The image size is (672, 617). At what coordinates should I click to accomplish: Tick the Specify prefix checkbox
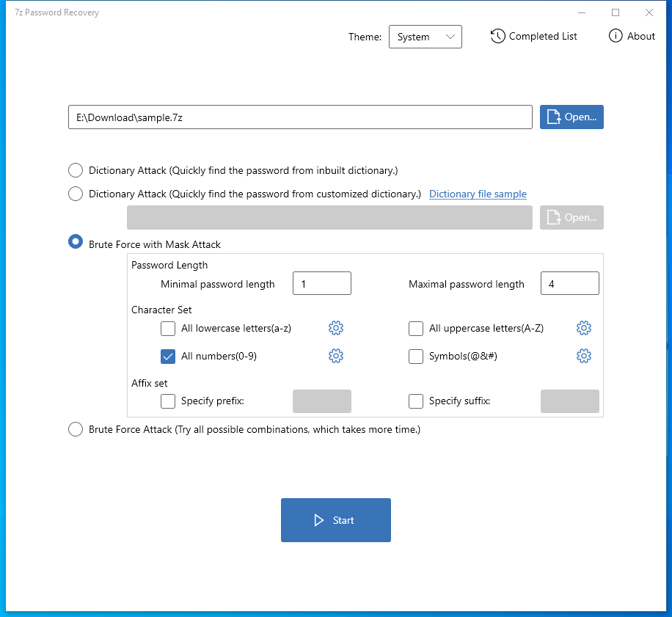(x=168, y=401)
